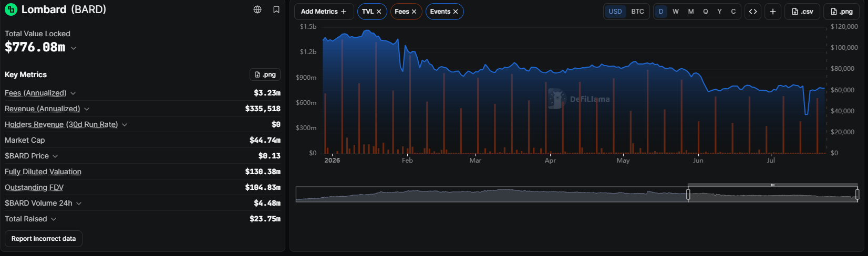Expand the Fees (Annualized) row
868x256 pixels.
(73, 93)
